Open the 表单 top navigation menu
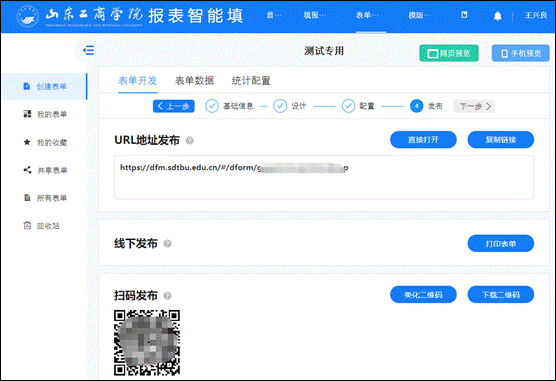This screenshot has height=381, width=556. point(367,15)
